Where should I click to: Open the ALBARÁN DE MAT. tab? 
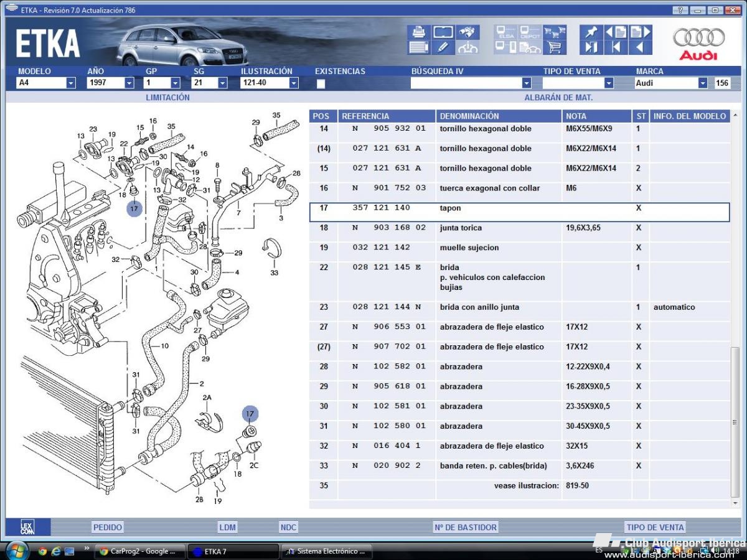point(558,98)
